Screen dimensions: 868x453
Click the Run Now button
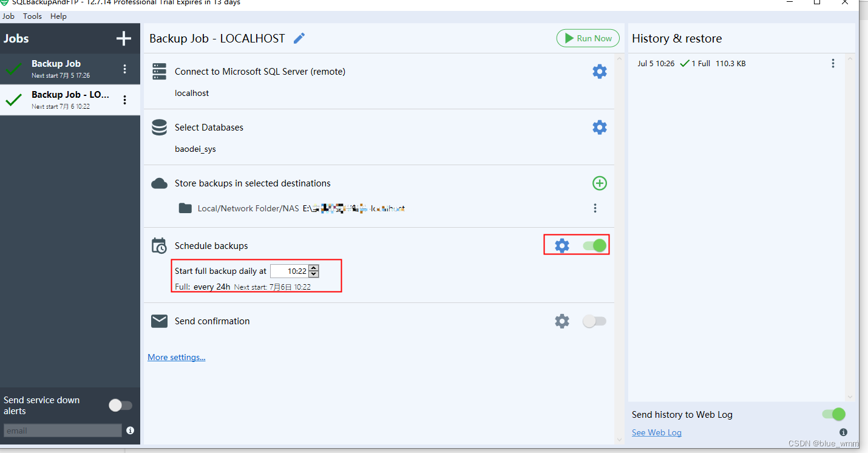pyautogui.click(x=588, y=38)
